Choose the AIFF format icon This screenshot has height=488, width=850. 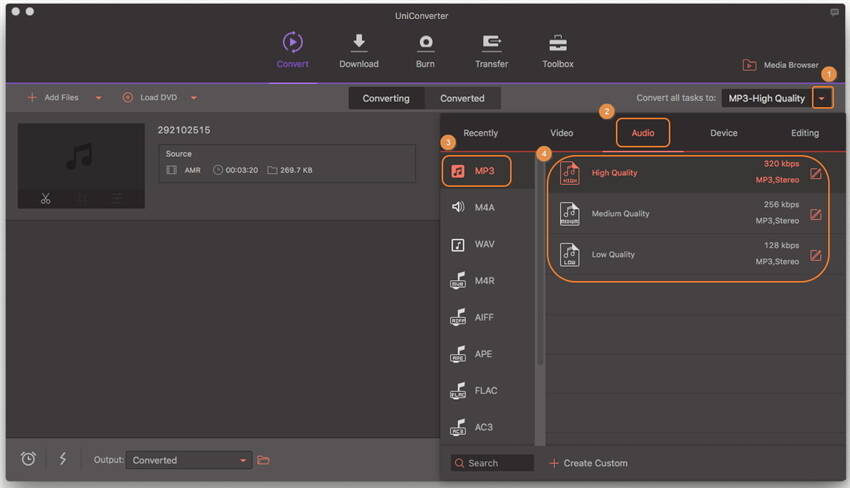pos(458,317)
